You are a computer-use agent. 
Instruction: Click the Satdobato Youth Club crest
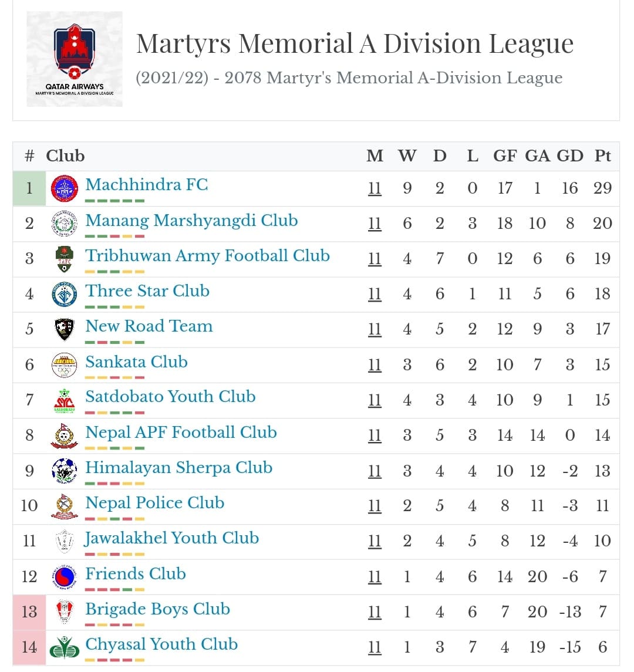pos(65,400)
